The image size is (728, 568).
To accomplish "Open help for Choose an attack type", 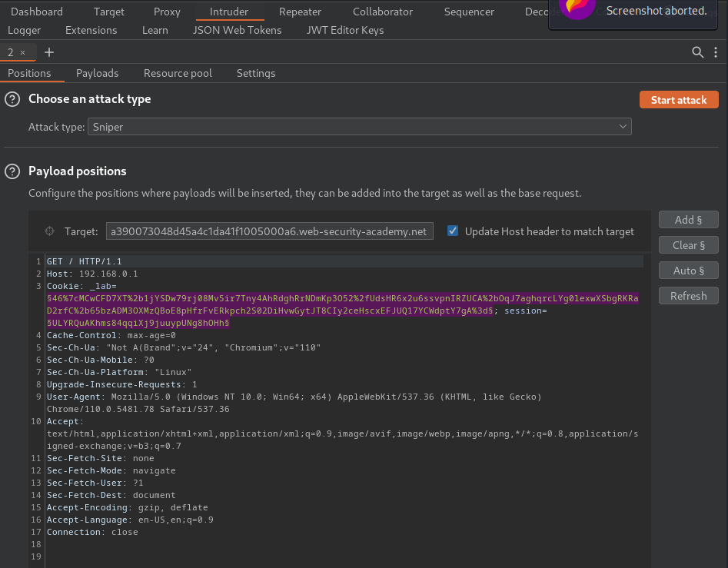I will (x=12, y=99).
